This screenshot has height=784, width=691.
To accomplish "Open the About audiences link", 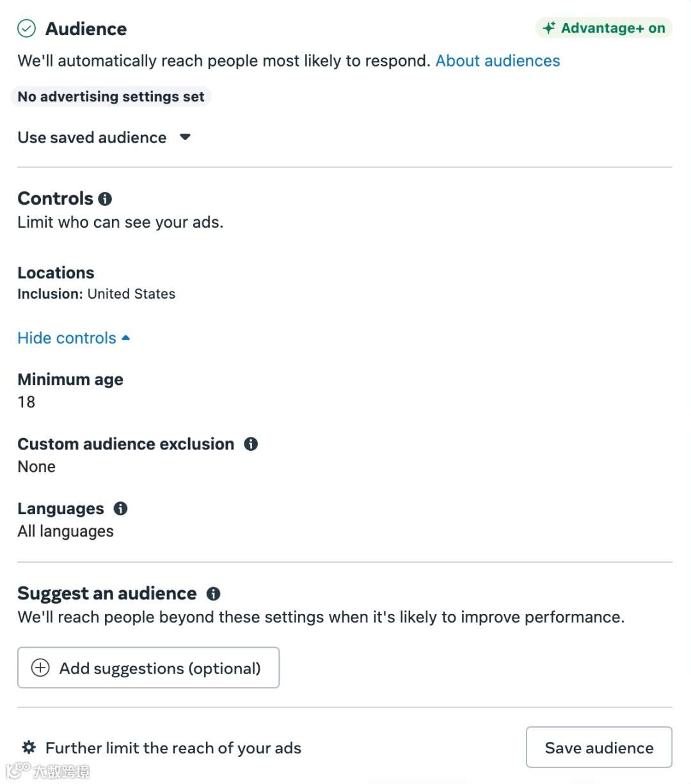I will (x=497, y=61).
